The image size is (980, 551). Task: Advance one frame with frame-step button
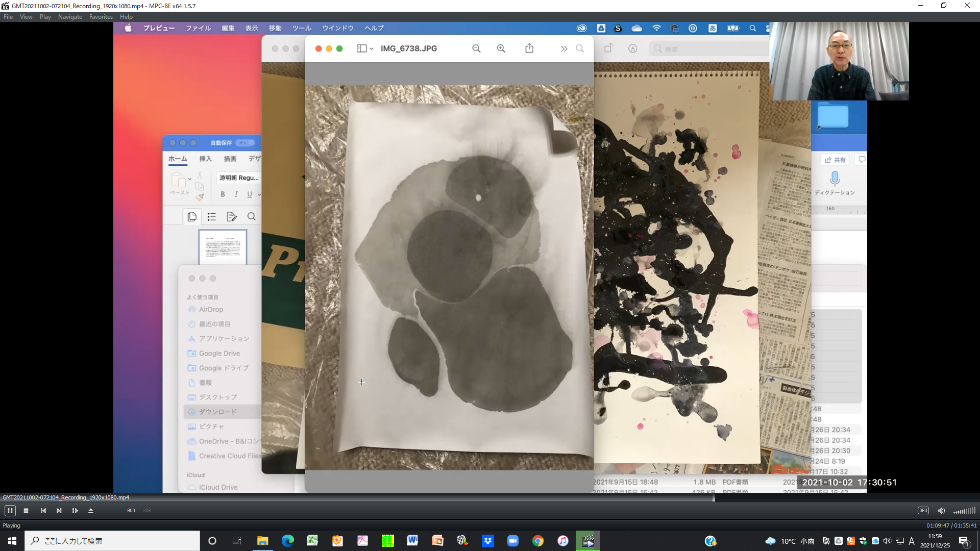click(75, 511)
